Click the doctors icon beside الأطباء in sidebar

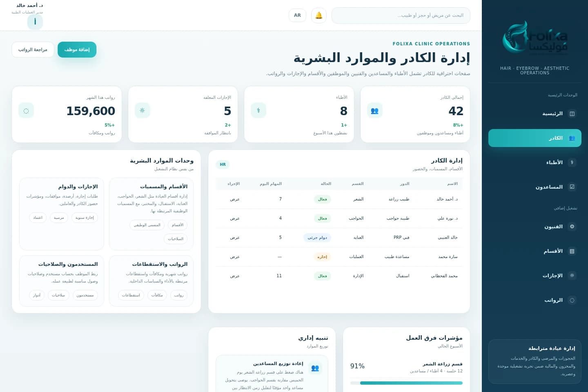(x=572, y=163)
